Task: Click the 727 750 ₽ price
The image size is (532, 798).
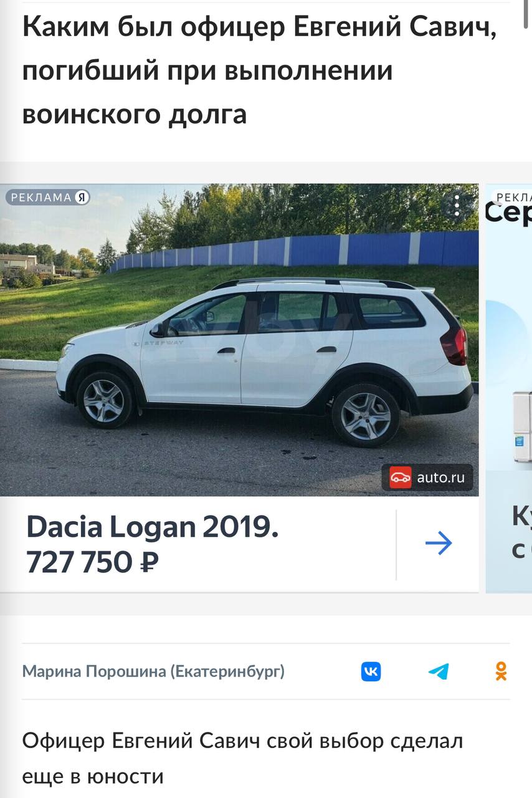Action: click(x=92, y=562)
